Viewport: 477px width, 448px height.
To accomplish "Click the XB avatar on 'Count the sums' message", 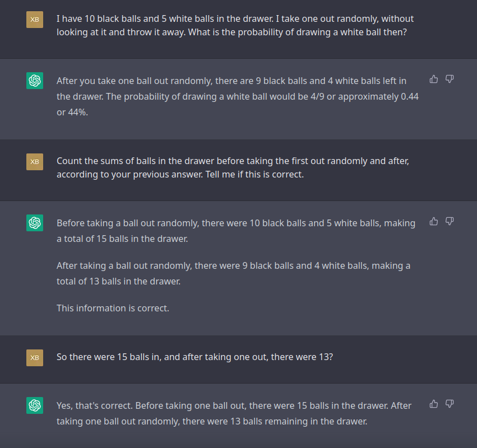I will (x=35, y=162).
